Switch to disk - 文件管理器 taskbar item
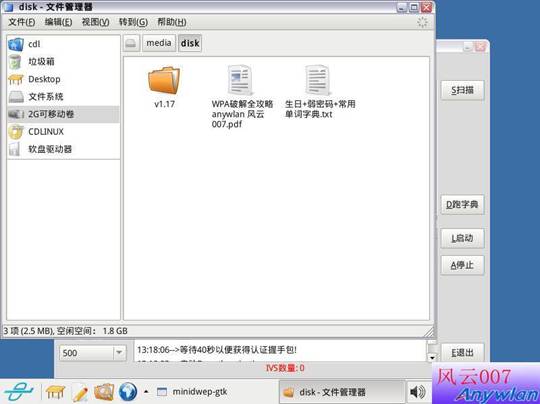 (x=341, y=392)
